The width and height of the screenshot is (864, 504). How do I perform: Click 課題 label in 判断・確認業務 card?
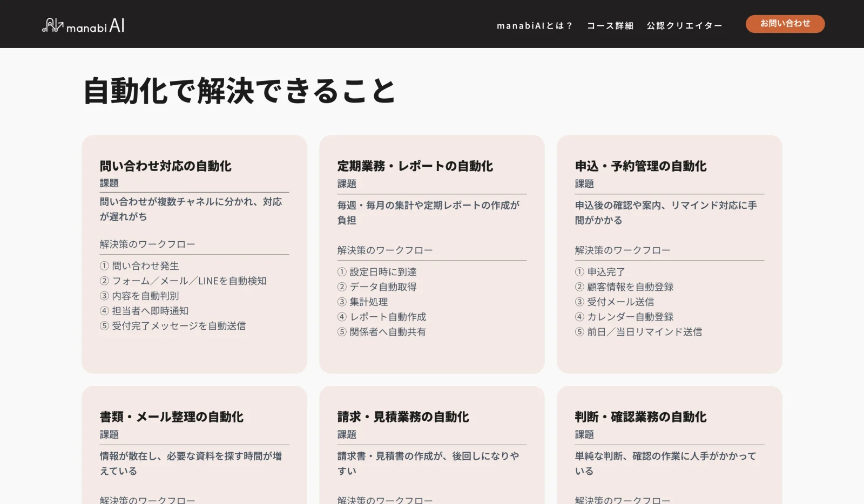pyautogui.click(x=584, y=435)
